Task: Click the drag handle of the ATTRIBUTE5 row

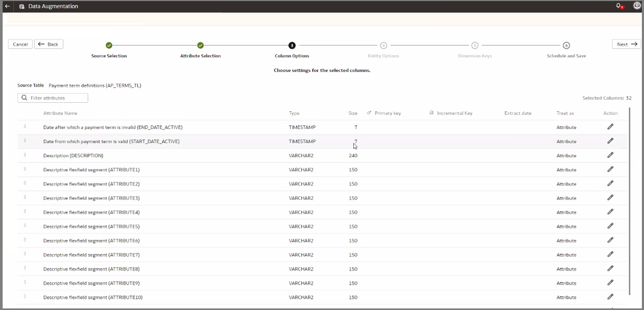Action: click(25, 226)
